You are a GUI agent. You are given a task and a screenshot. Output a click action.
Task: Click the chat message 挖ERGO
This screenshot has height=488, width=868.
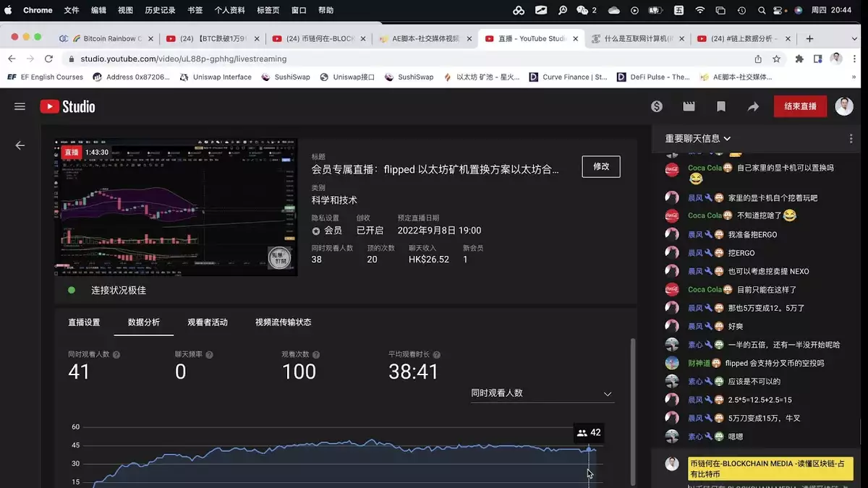tap(741, 253)
